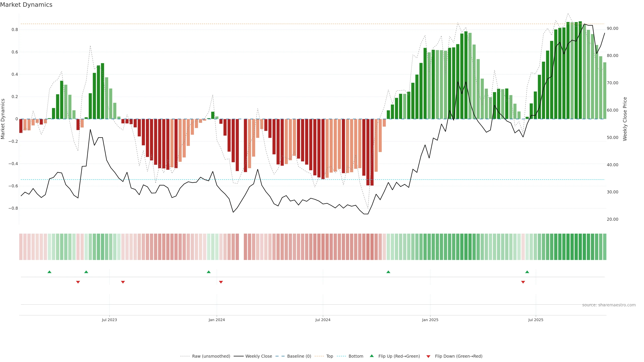Click the first green flip-up marker

coord(49,272)
